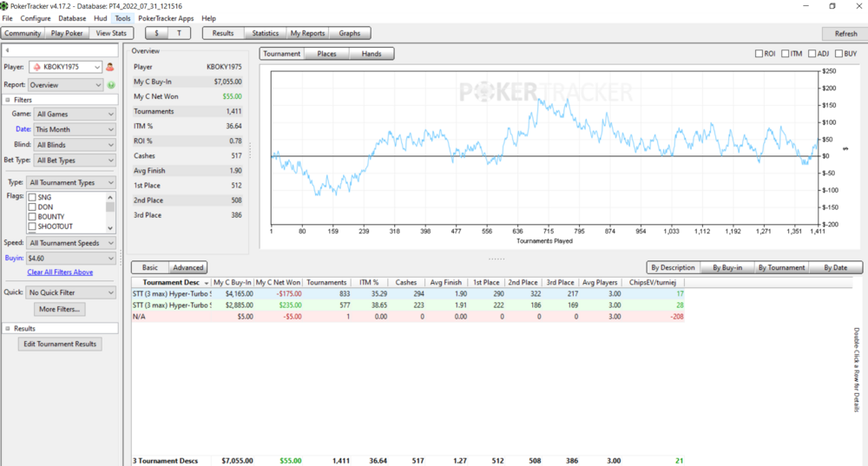This screenshot has width=868, height=466.
Task: Select row with -$175.00 net won
Action: point(408,294)
